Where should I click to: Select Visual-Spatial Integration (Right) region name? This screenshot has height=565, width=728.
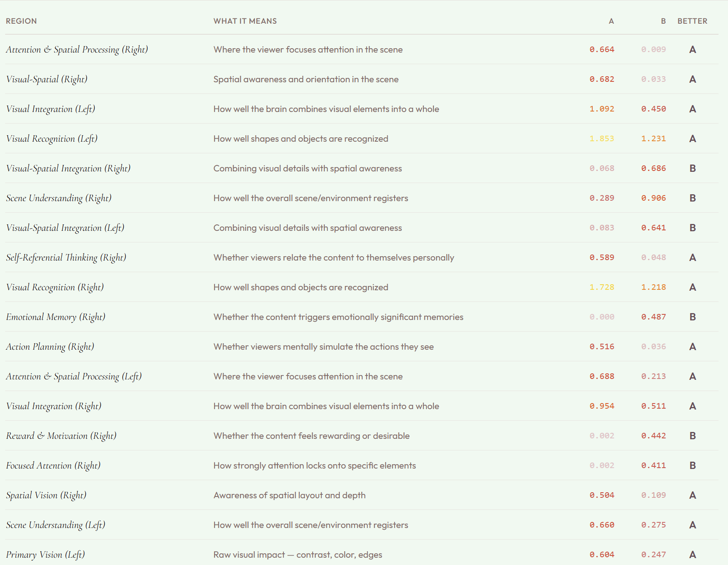pyautogui.click(x=68, y=168)
